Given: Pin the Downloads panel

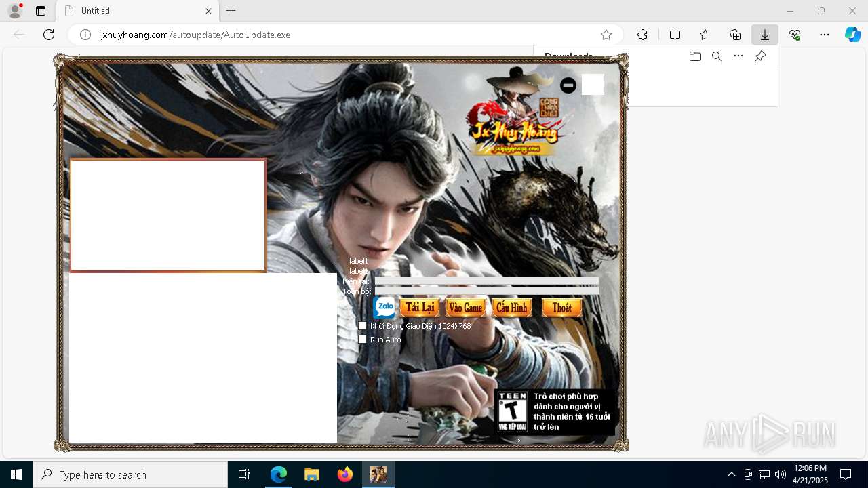Looking at the screenshot, I should coord(760,56).
